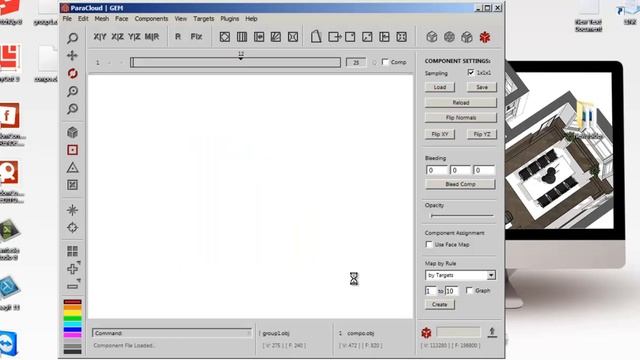The image size is (640, 360).
Task: Adjust the Opacity slider
Action: (x=462, y=216)
